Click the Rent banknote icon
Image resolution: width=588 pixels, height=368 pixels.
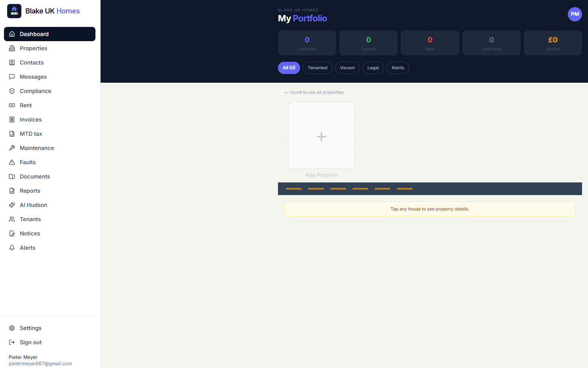click(12, 105)
